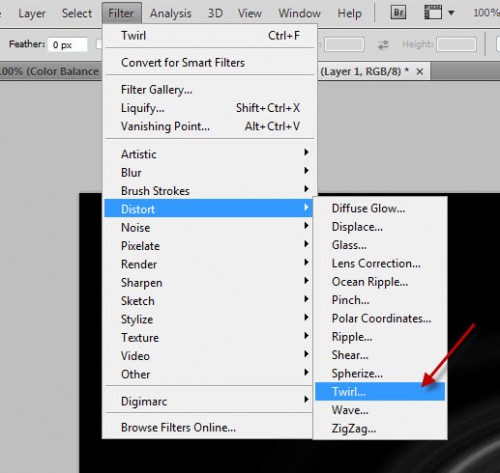Expand the Video submenu
This screenshot has width=500, height=473.
click(209, 356)
